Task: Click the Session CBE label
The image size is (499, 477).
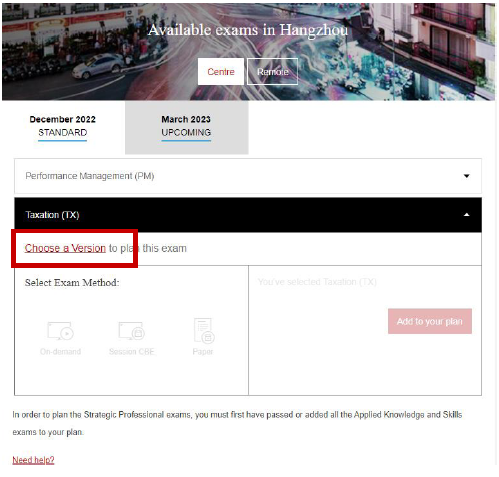Action: 132,352
